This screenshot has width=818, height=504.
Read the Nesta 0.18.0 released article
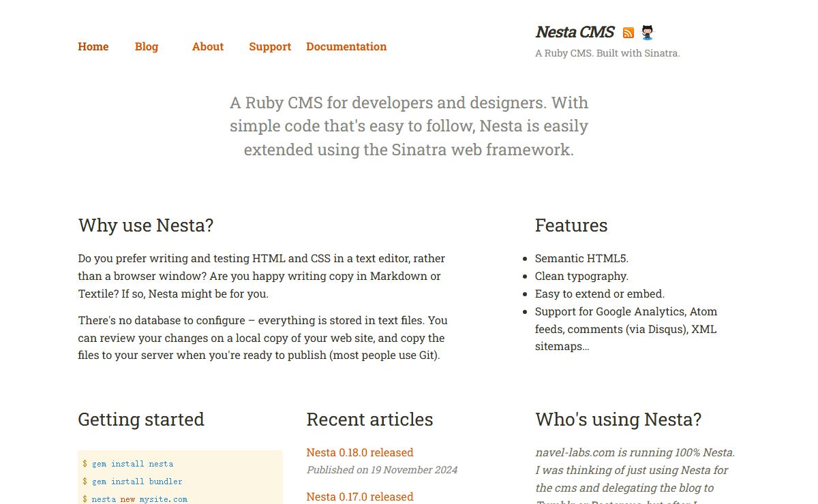(x=360, y=452)
